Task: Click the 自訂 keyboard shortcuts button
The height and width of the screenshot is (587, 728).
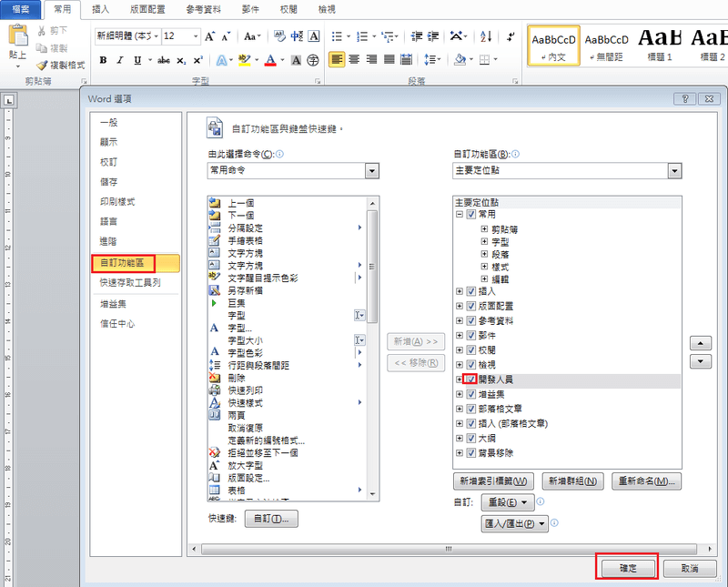Action: 271,519
